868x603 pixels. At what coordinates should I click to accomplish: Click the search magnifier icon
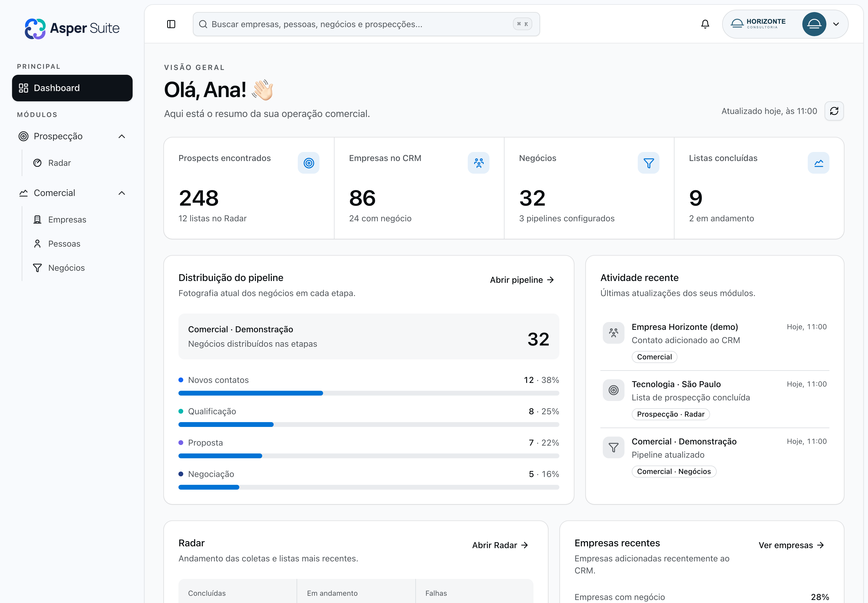203,24
